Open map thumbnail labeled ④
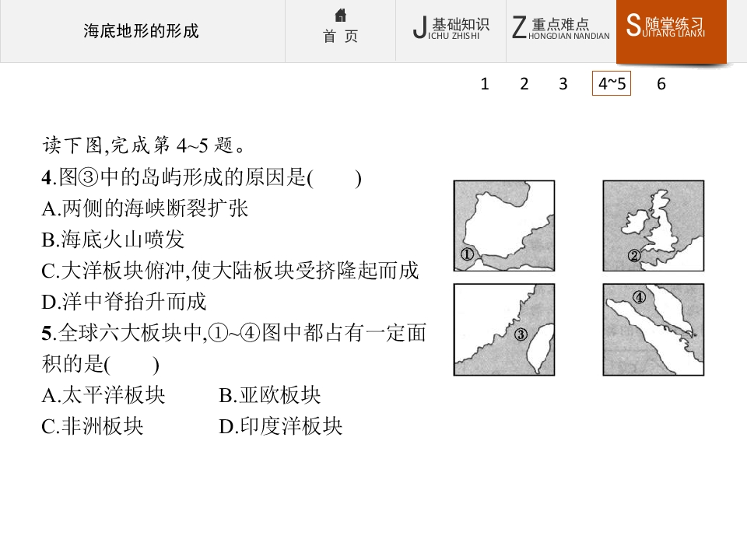 [x=653, y=329]
